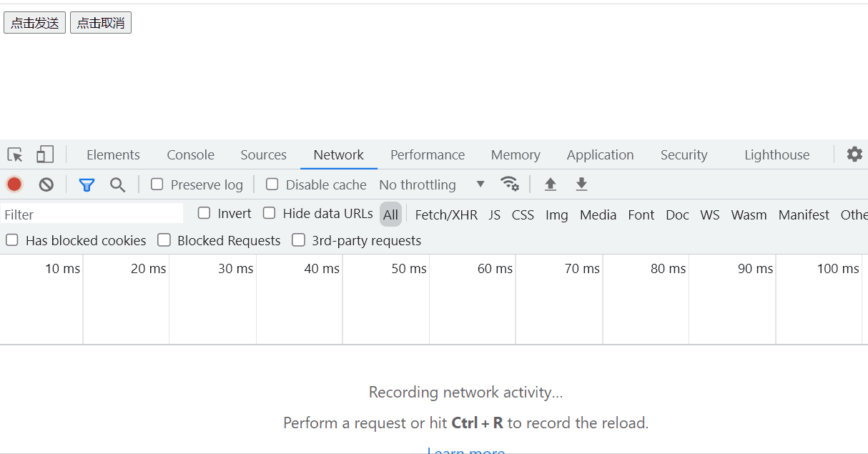Stop recording network log
The height and width of the screenshot is (454, 868).
[x=14, y=184]
